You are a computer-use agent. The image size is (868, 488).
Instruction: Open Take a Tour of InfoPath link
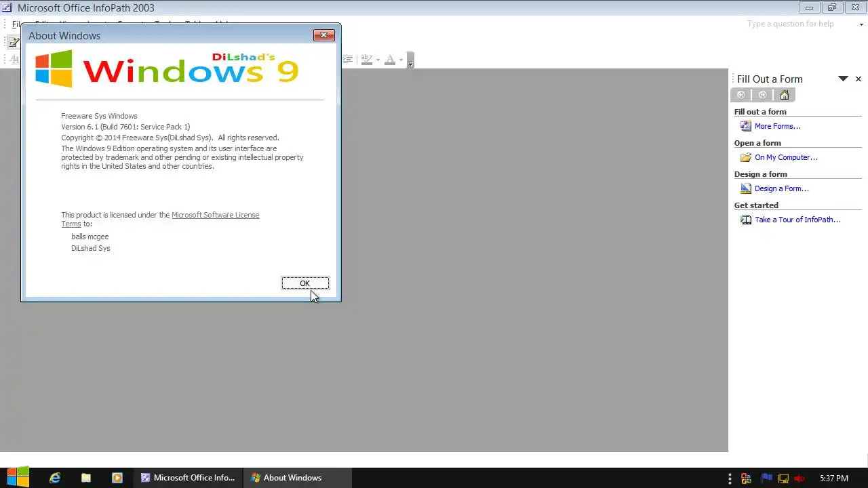click(x=797, y=220)
